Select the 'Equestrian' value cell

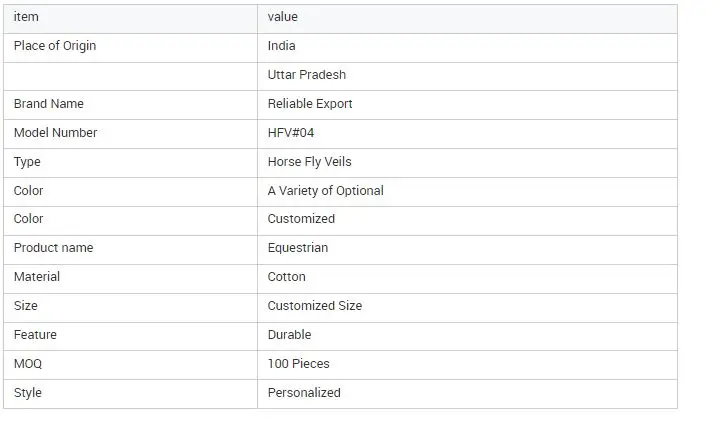click(x=298, y=248)
